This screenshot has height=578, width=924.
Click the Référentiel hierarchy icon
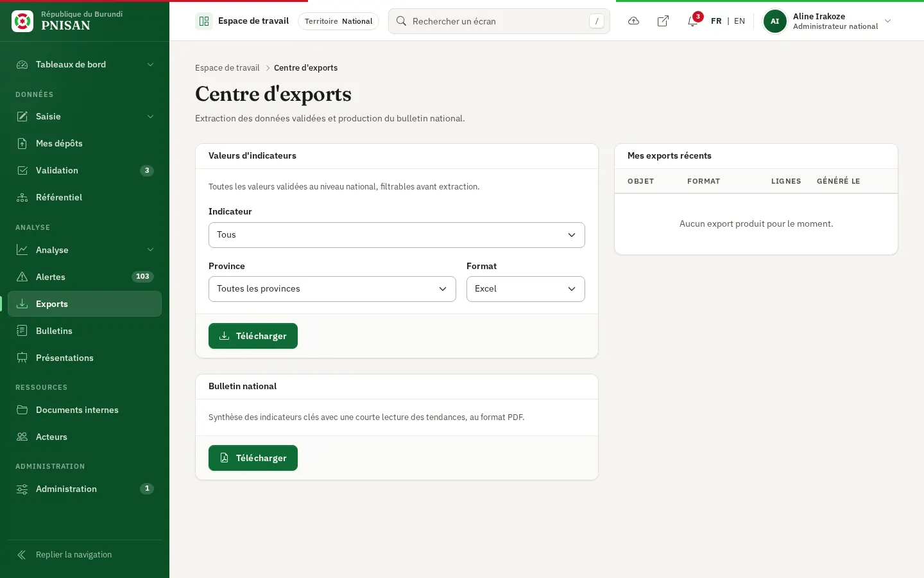pos(22,197)
